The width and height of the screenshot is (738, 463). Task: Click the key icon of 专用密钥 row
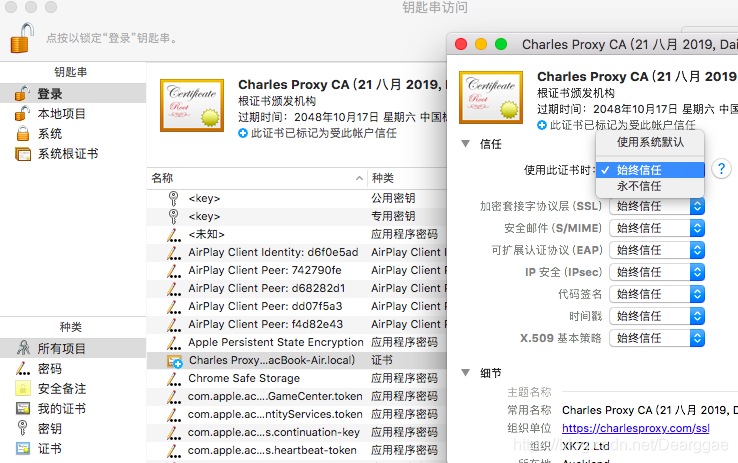(x=173, y=216)
